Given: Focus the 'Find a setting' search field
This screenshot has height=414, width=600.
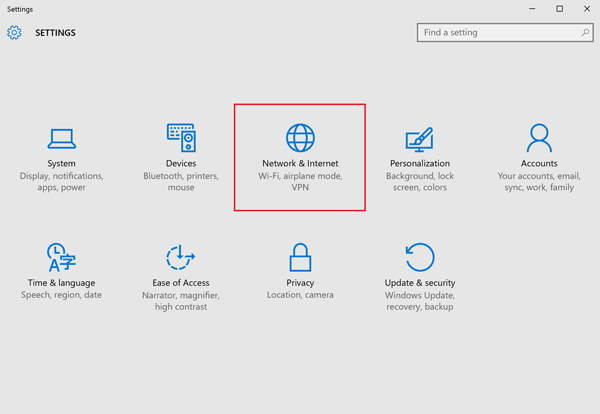Looking at the screenshot, I should point(498,33).
